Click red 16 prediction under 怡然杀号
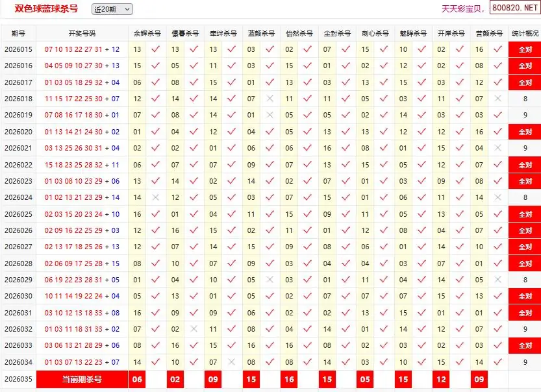Screen dimensions: 541x392 pyautogui.click(x=289, y=379)
